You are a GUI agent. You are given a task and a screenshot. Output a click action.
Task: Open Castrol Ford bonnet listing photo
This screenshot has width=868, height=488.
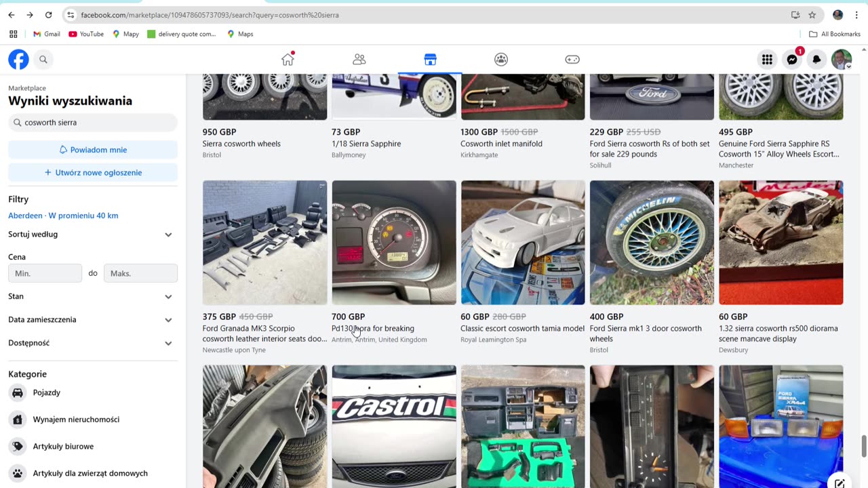(394, 426)
